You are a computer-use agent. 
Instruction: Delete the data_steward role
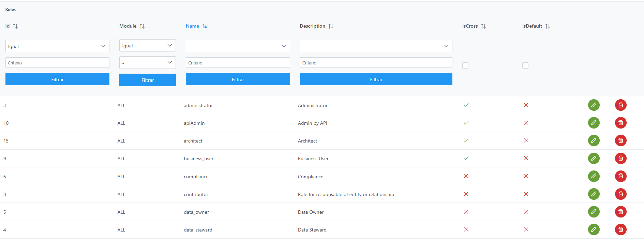620,229
